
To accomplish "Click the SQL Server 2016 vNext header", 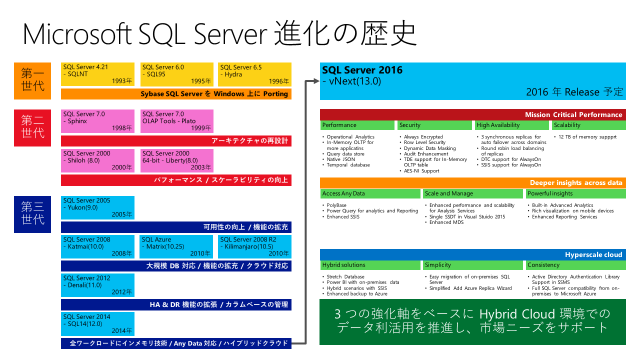I will point(473,81).
